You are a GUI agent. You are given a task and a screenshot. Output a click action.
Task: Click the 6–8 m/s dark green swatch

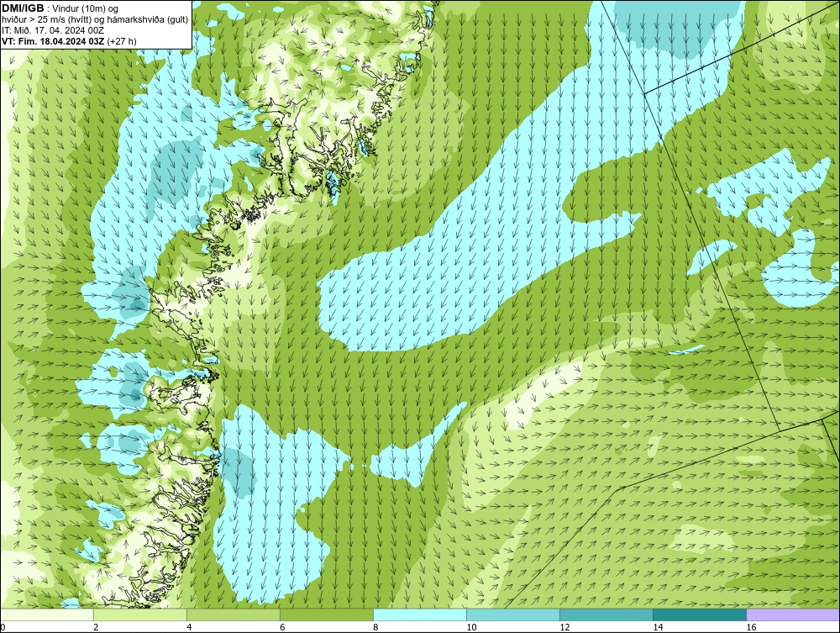pos(326,615)
